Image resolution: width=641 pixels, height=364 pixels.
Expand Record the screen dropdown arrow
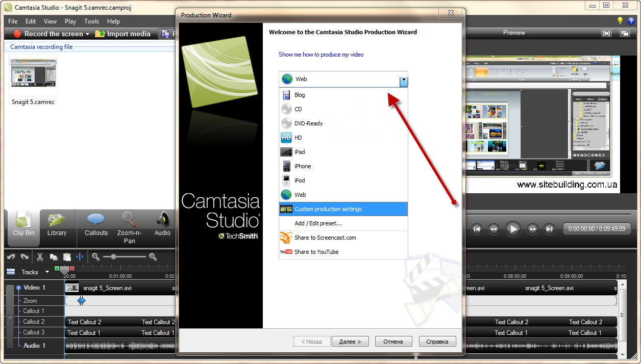pyautogui.click(x=87, y=34)
